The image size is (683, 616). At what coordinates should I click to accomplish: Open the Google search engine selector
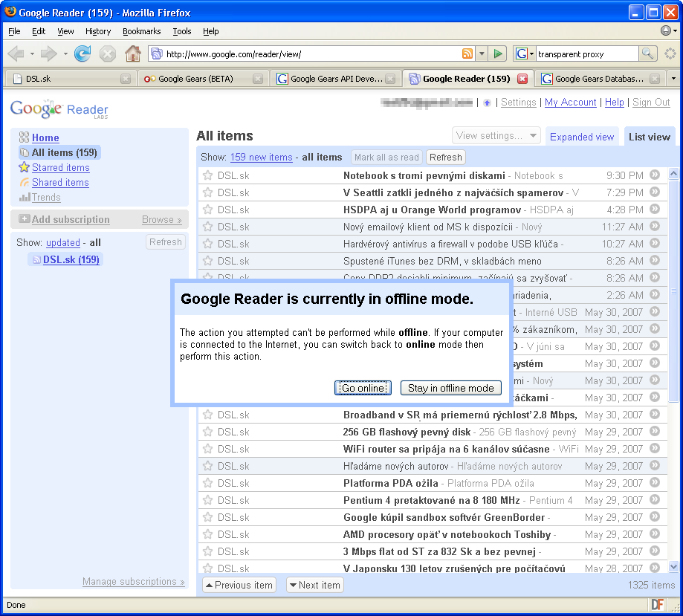(525, 54)
